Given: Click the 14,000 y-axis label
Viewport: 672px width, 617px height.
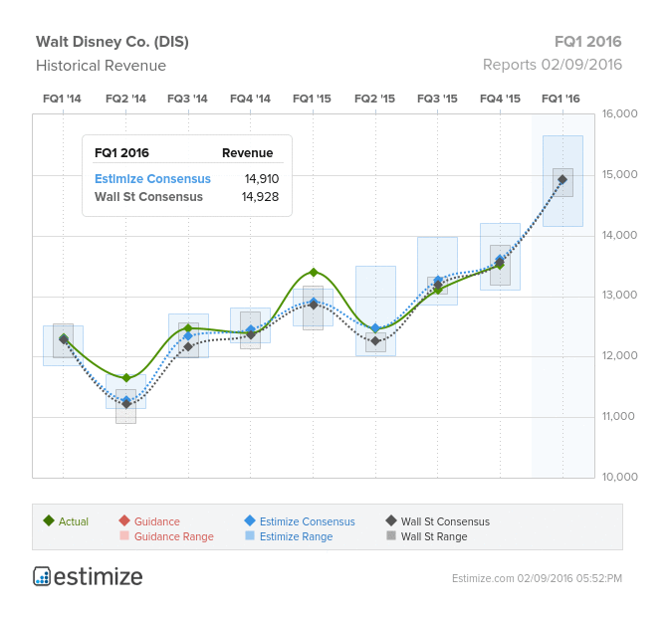Looking at the screenshot, I should [619, 235].
